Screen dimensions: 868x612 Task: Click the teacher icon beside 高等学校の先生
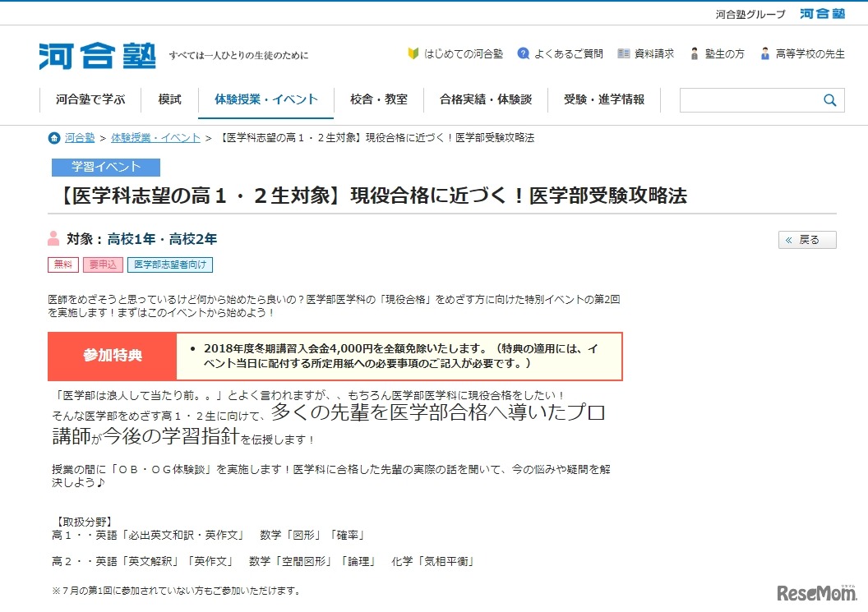[x=765, y=53]
